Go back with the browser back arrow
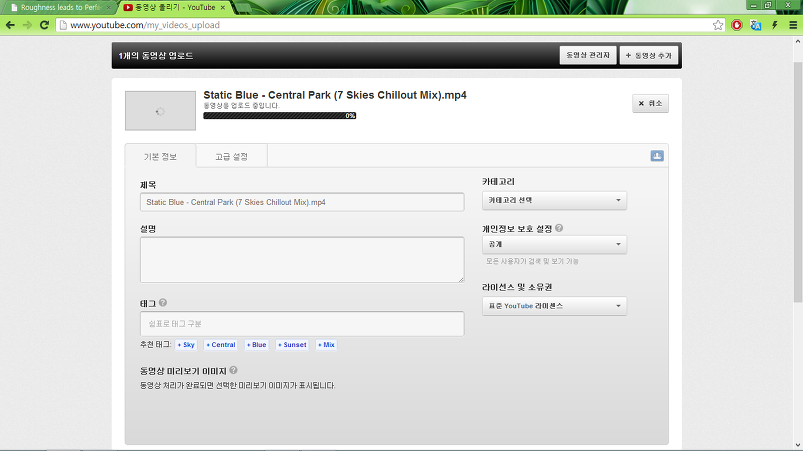 click(x=10, y=25)
